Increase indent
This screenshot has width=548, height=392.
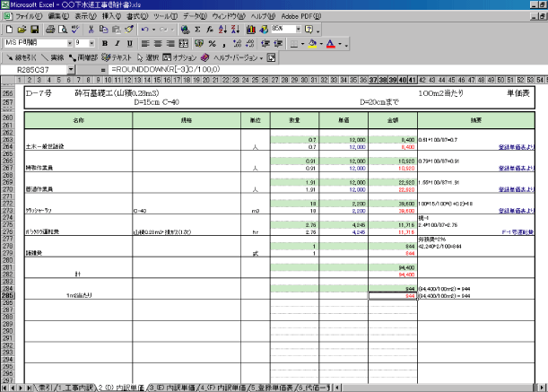tap(278, 44)
